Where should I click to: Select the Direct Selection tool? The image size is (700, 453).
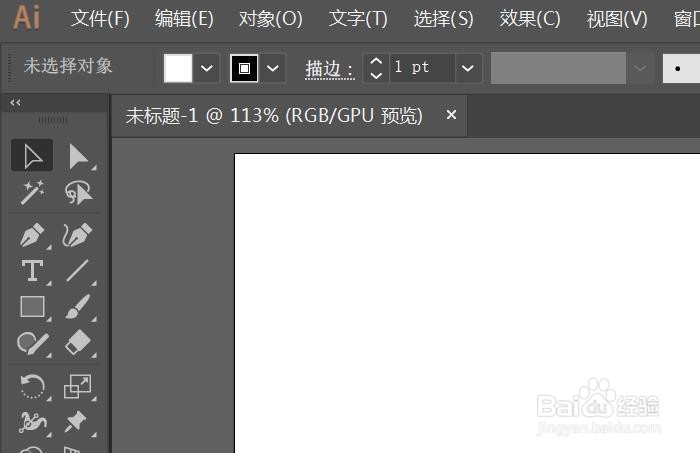79,156
